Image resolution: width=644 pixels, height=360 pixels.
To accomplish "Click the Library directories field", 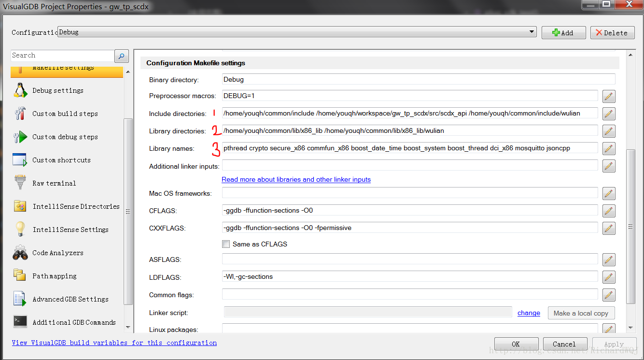I will coord(410,130).
